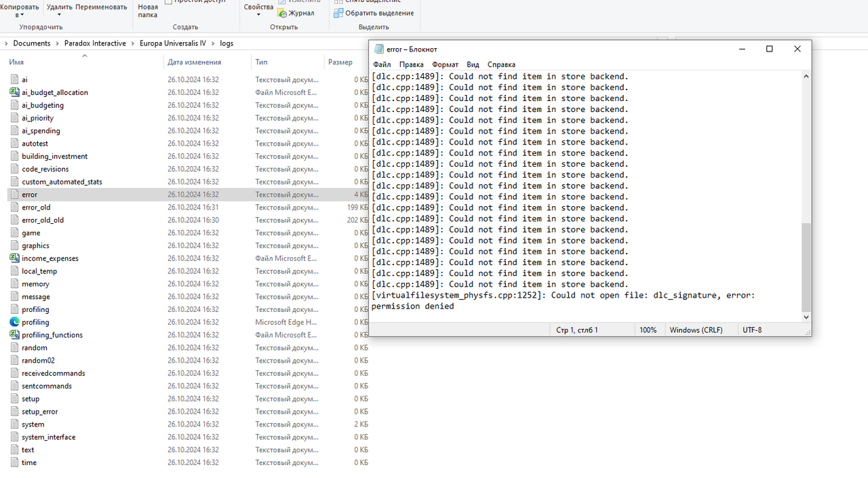Click the random02 file icon
This screenshot has width=868, height=478.
click(15, 361)
